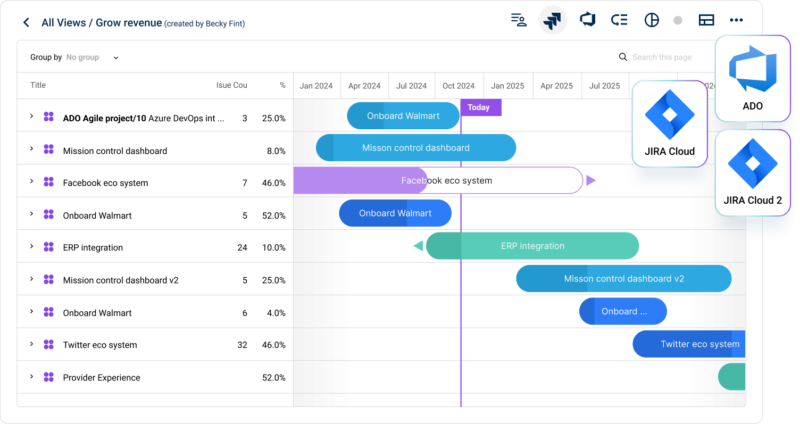Click the issue count 32 in Twitter row
The image size is (800, 424).
tap(242, 345)
